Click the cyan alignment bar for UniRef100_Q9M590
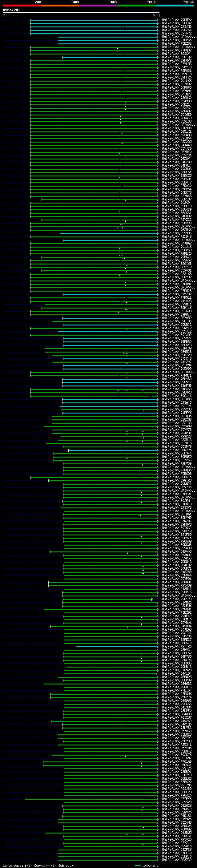 [94, 20]
